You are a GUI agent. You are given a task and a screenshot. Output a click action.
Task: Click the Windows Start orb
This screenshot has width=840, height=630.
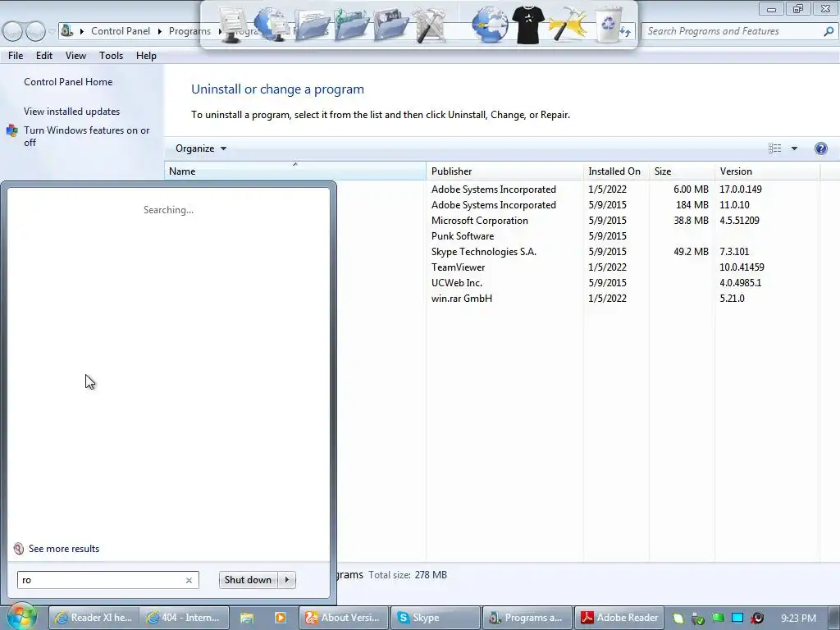point(21,616)
